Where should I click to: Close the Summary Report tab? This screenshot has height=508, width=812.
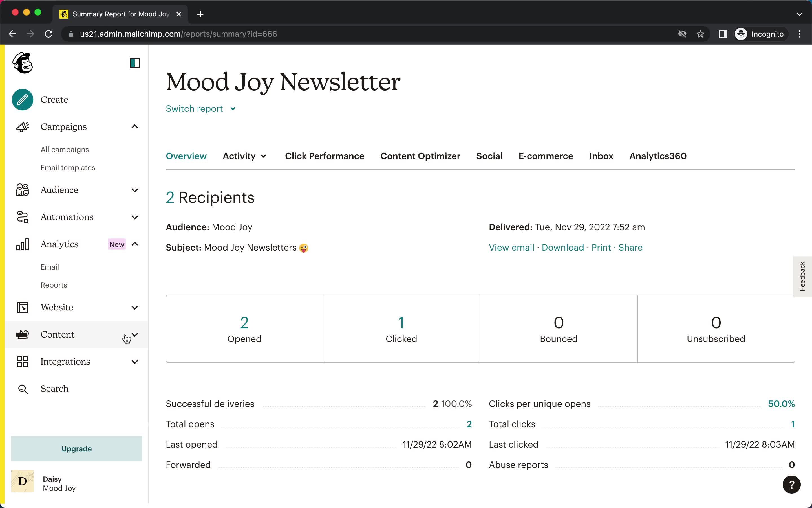179,14
